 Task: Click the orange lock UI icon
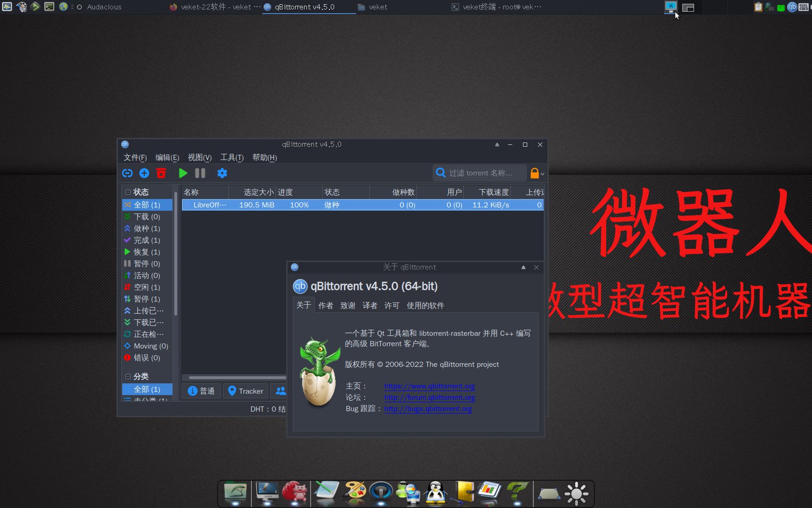tap(535, 173)
